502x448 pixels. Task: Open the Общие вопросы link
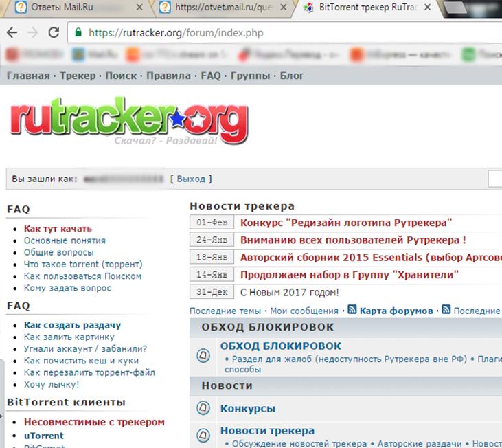click(59, 252)
